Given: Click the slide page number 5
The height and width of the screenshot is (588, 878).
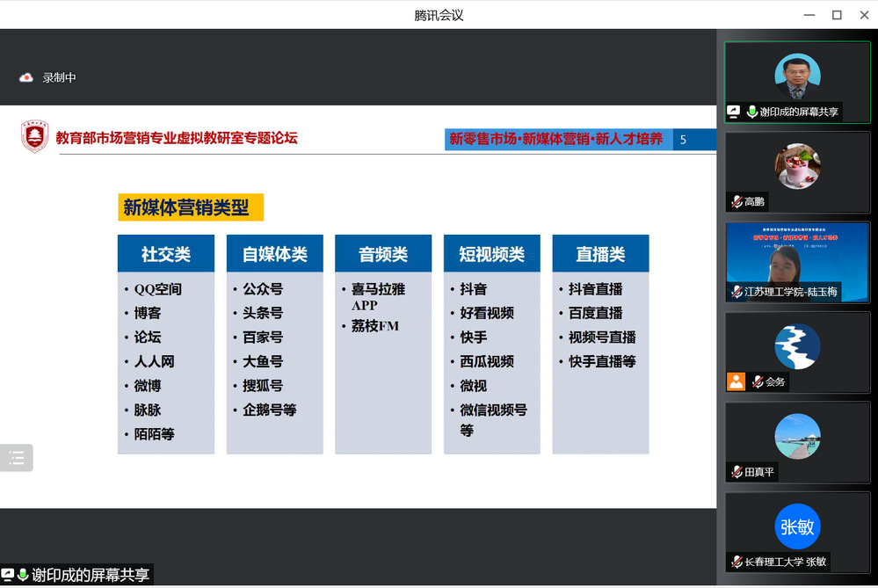Looking at the screenshot, I should click(683, 140).
